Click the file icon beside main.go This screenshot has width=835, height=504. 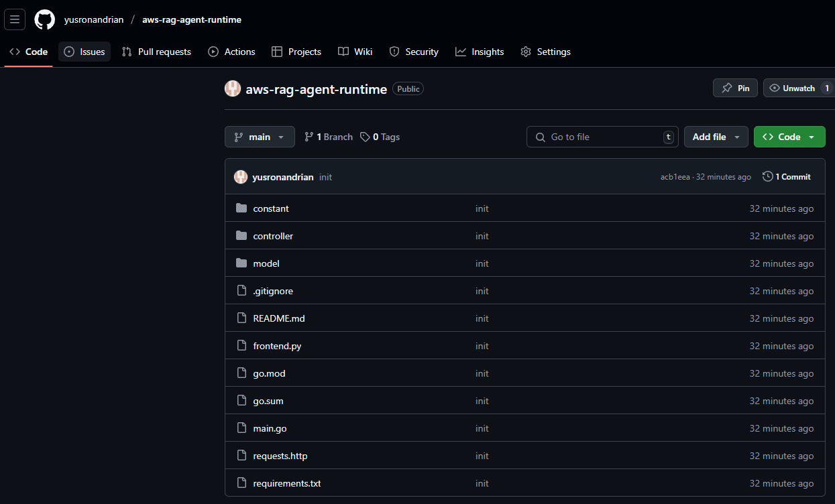(x=241, y=428)
